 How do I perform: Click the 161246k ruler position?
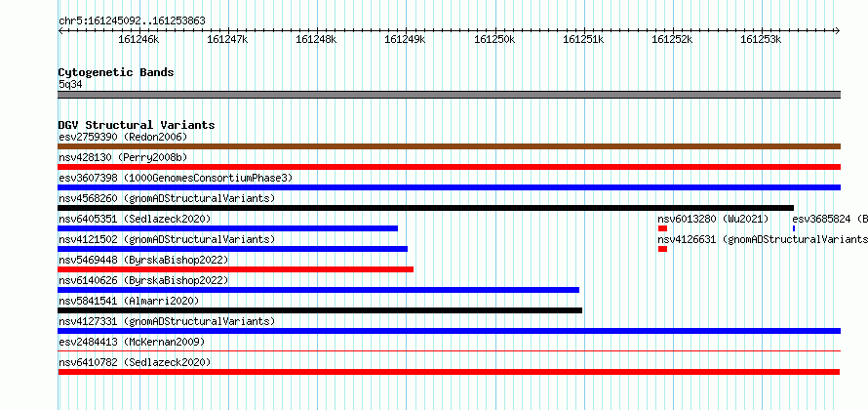(138, 40)
